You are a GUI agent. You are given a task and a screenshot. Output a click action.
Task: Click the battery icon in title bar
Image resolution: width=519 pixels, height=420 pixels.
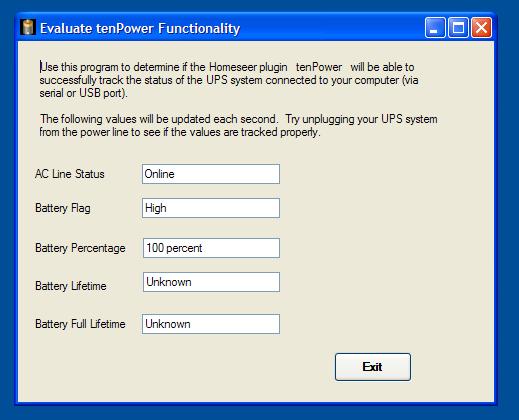pos(28,27)
